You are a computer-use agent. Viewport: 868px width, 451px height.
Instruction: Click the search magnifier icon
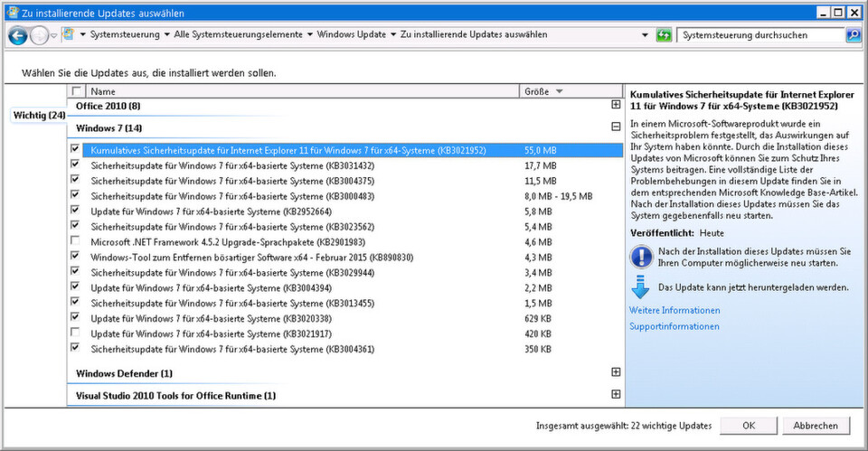(x=853, y=35)
